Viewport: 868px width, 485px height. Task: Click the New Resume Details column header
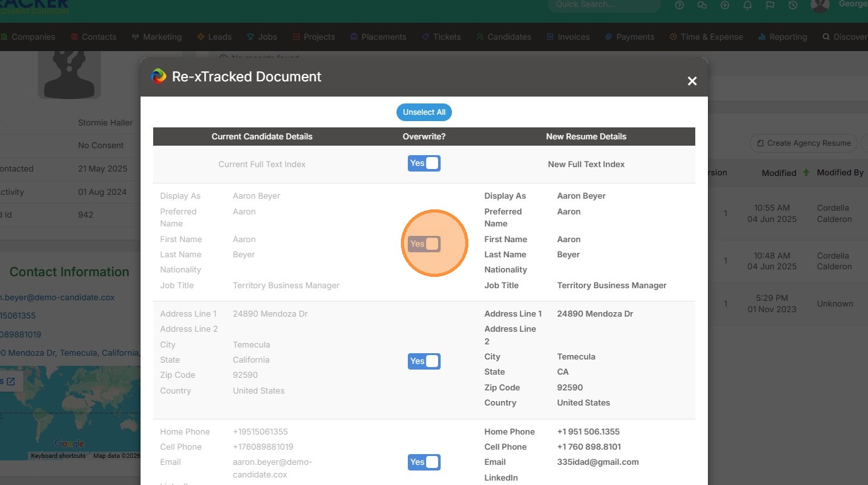click(586, 136)
